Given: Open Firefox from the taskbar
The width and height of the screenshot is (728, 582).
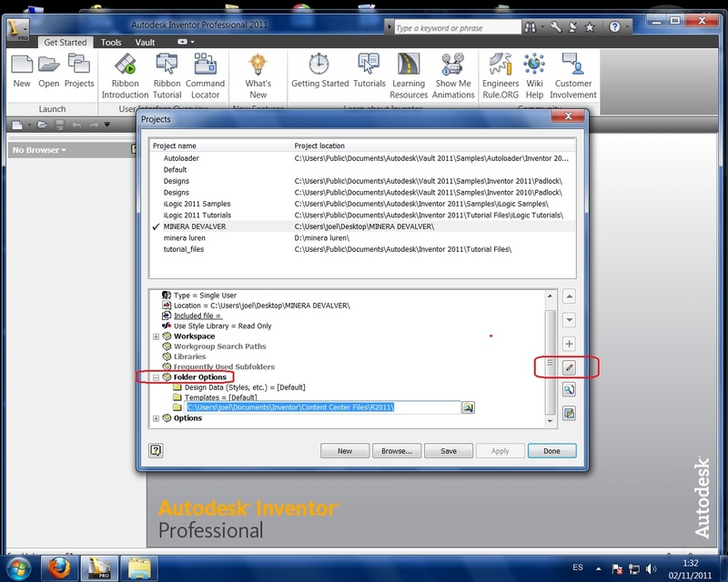Looking at the screenshot, I should pyautogui.click(x=59, y=568).
